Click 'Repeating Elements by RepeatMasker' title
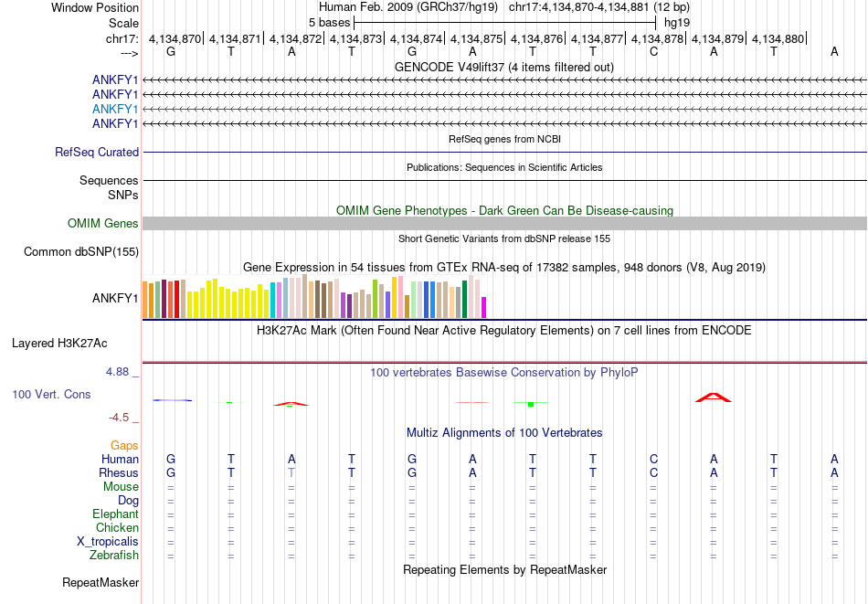Image resolution: width=868 pixels, height=604 pixels. coord(504,570)
